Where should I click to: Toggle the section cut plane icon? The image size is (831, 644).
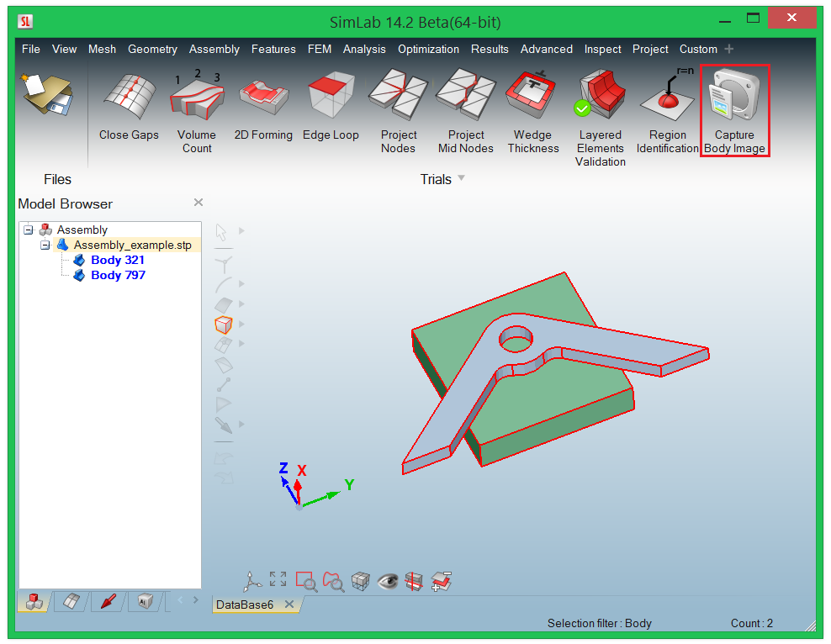(414, 581)
